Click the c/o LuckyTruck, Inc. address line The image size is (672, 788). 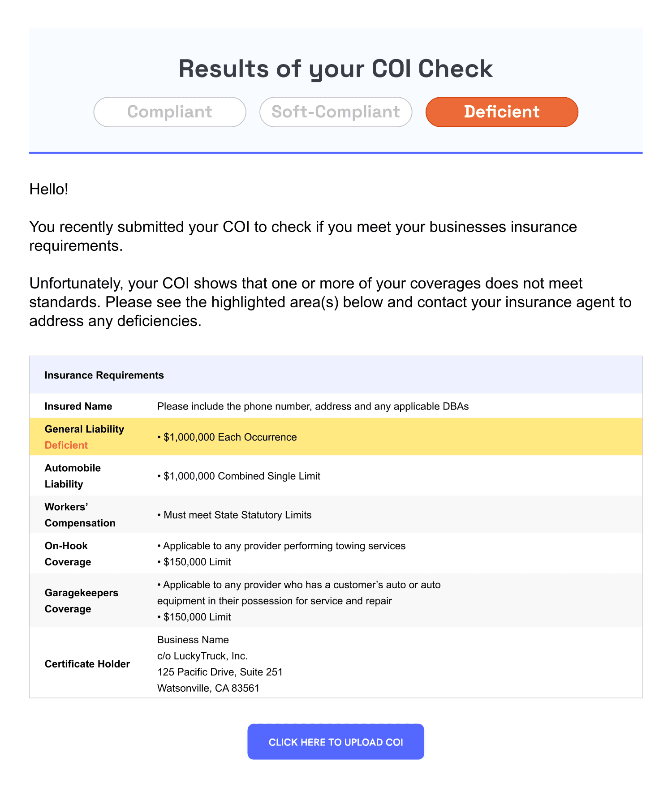[202, 656]
